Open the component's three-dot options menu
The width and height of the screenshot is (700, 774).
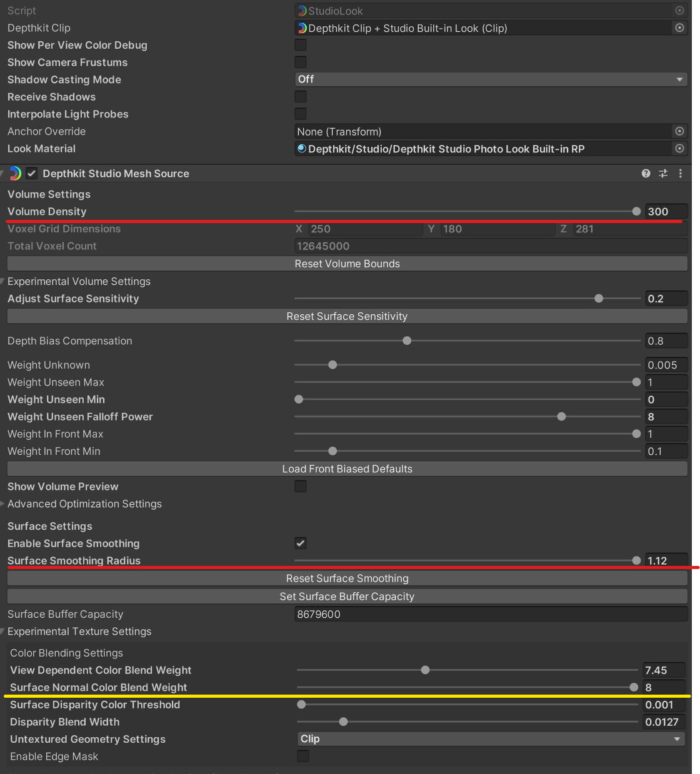coord(681,174)
